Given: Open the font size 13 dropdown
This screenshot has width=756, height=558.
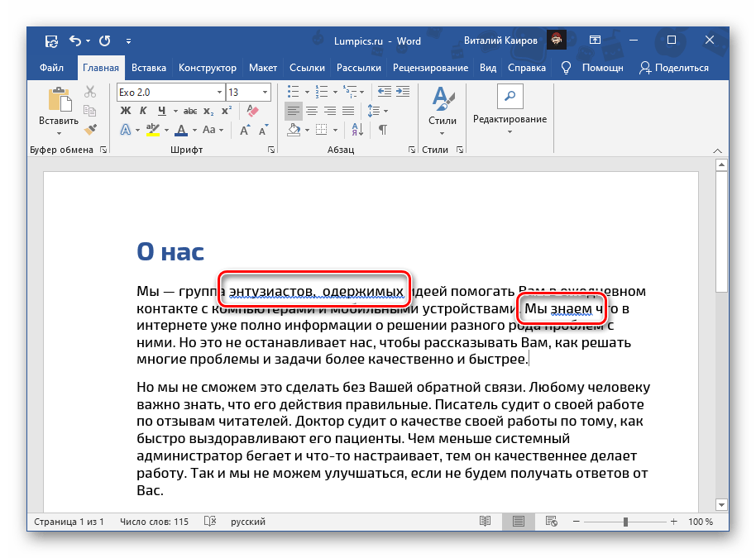Looking at the screenshot, I should [x=265, y=92].
